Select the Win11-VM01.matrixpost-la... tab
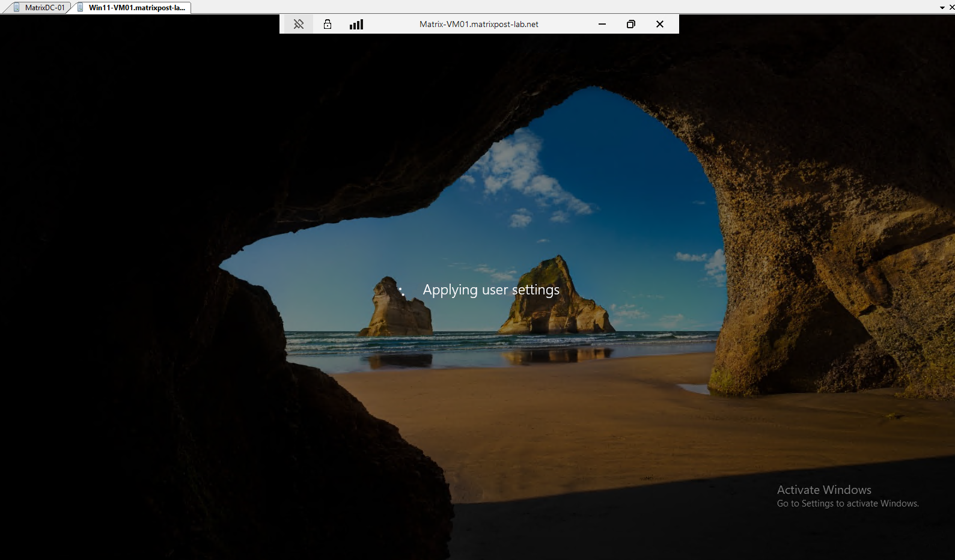 pos(132,8)
